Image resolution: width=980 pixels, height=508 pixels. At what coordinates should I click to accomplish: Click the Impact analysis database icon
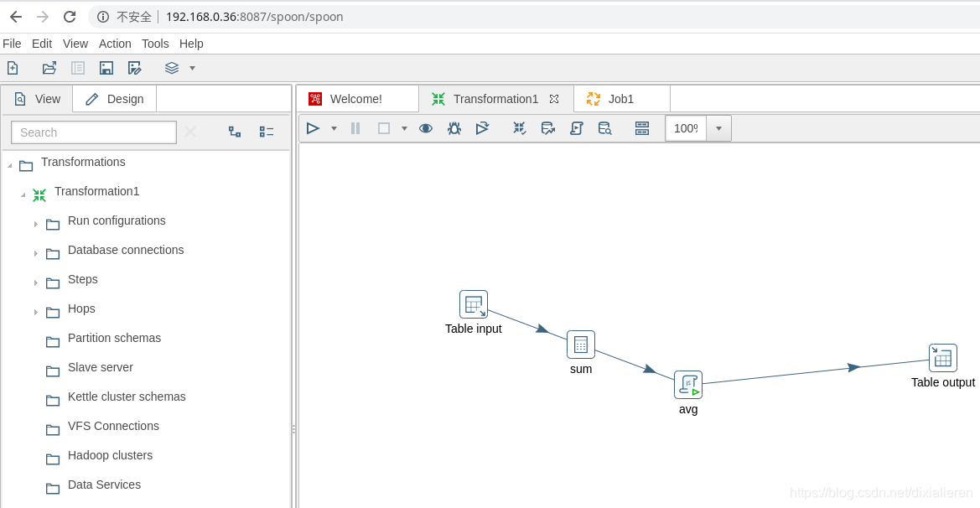point(548,128)
